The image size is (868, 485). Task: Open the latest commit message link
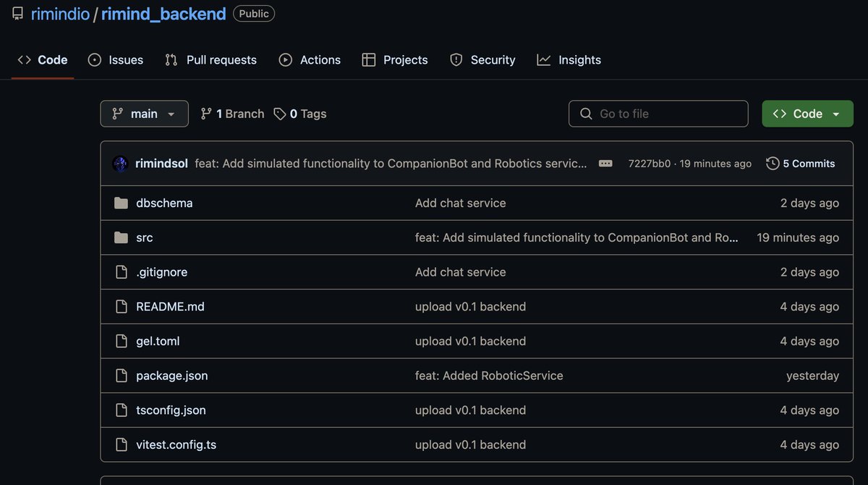click(x=391, y=164)
